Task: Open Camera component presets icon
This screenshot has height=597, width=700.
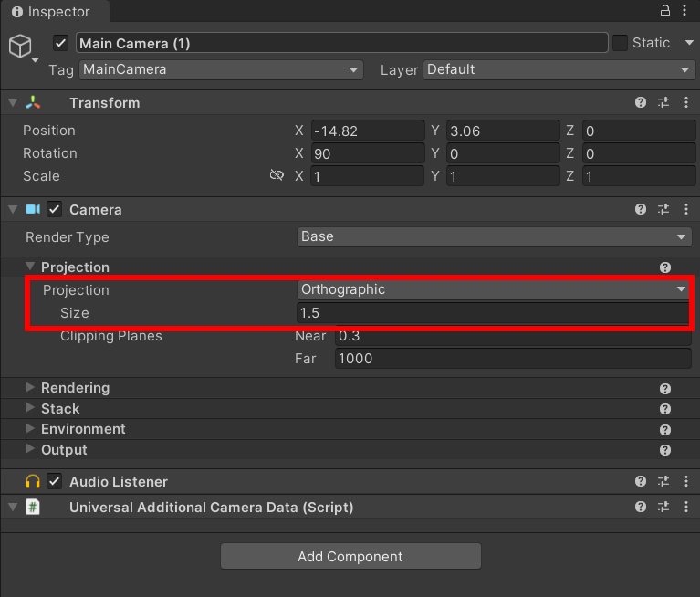Action: tap(663, 209)
